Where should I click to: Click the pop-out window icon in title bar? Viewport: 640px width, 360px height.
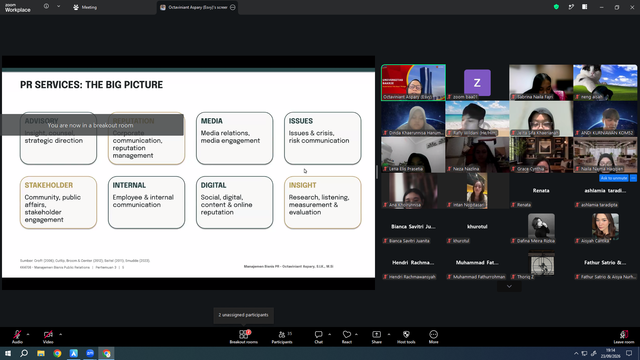point(571,7)
